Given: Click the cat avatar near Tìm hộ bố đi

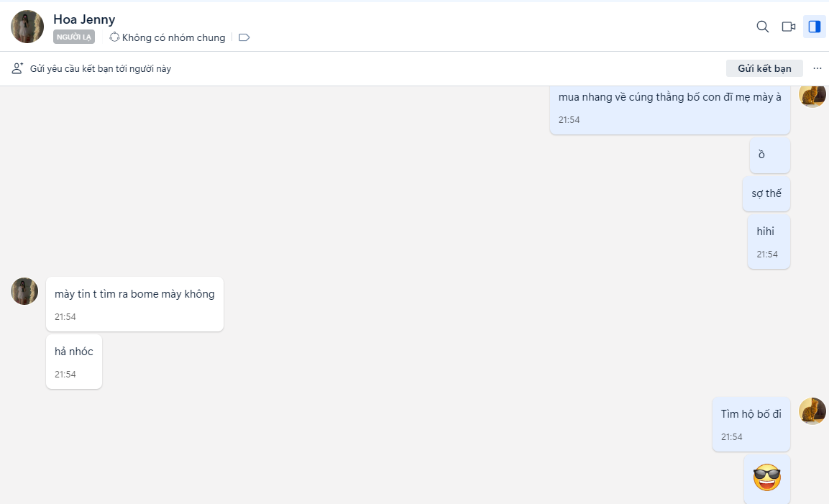Looking at the screenshot, I should point(812,411).
